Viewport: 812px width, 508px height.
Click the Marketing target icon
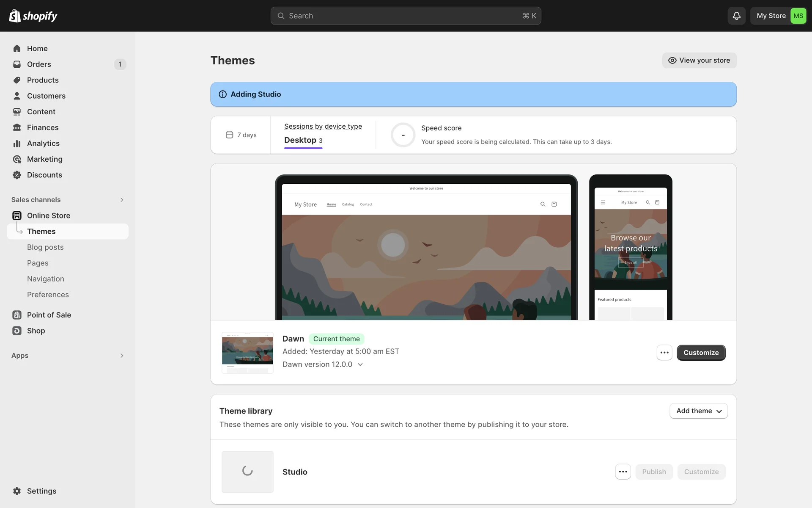pos(17,159)
